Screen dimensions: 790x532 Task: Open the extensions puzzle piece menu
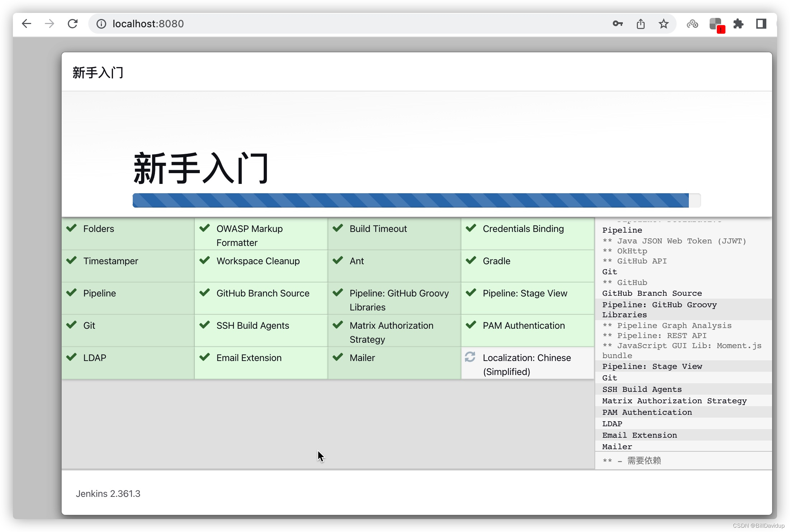[738, 24]
